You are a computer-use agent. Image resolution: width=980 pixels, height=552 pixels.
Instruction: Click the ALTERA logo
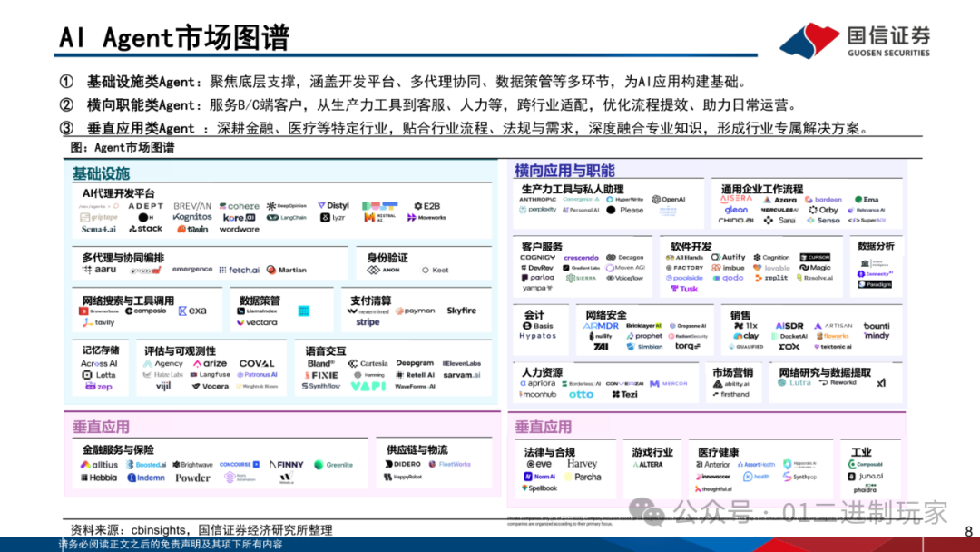tap(648, 465)
